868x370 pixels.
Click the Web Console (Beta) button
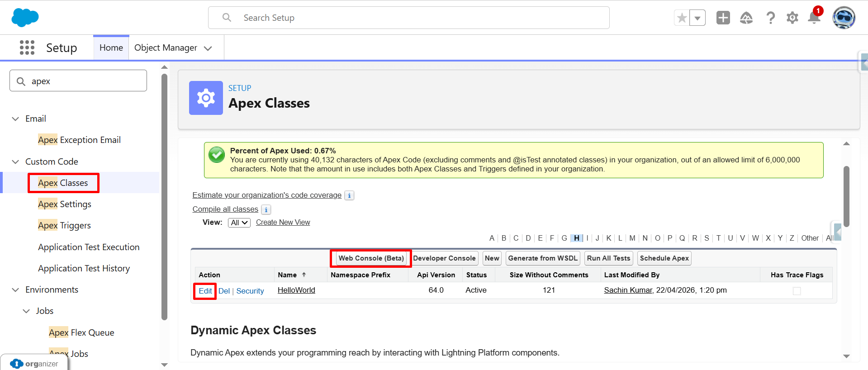pyautogui.click(x=371, y=258)
